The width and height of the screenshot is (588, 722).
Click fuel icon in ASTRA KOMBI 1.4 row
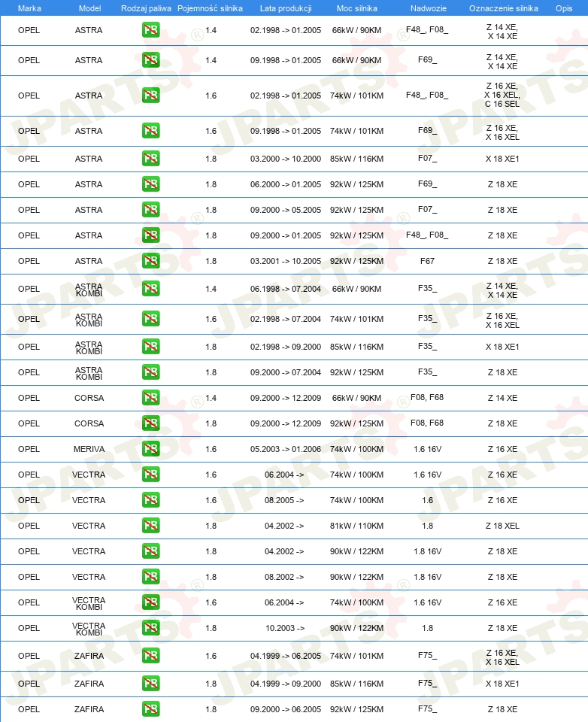(151, 289)
